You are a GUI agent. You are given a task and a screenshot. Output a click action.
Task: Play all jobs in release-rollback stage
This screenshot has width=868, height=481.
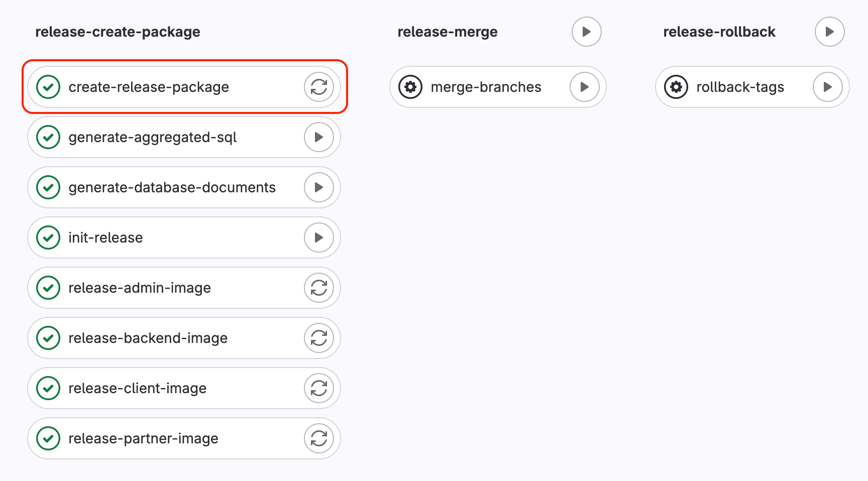click(829, 32)
